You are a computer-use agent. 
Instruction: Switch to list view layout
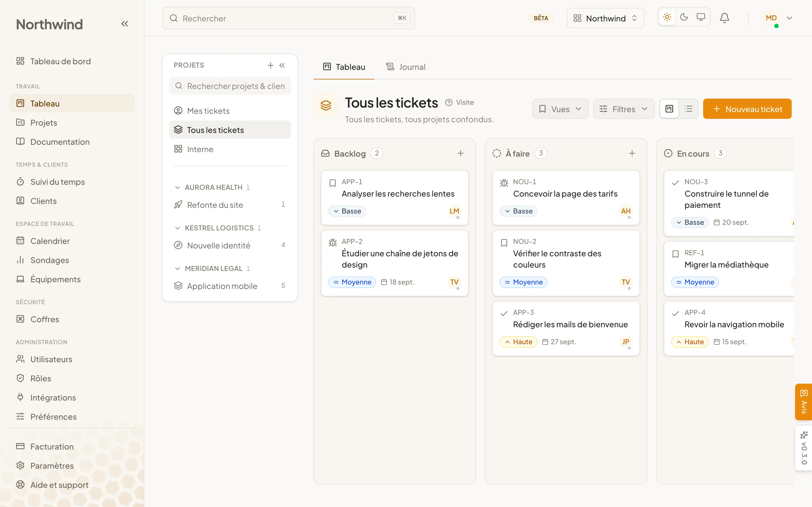tap(689, 109)
